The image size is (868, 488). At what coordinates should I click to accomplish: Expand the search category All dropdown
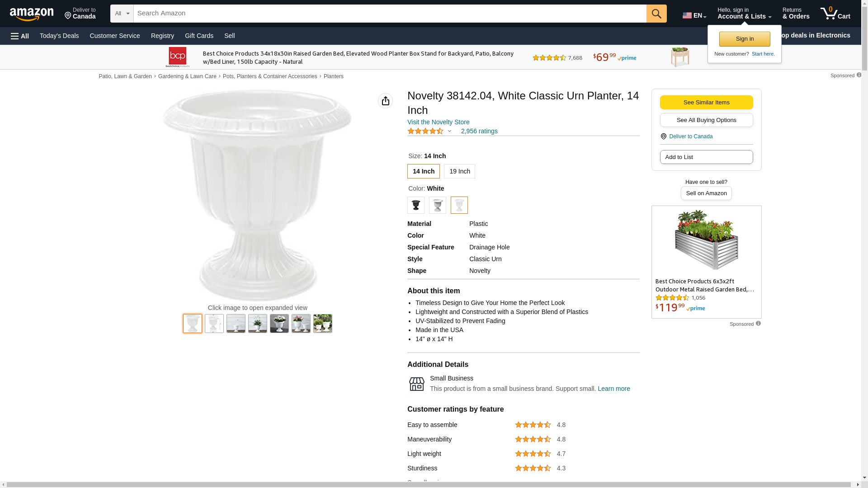click(122, 14)
